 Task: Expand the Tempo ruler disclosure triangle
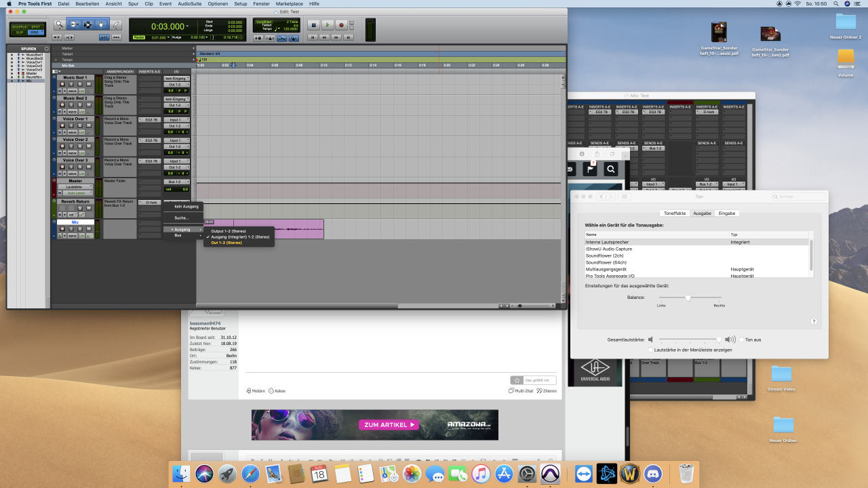point(56,60)
